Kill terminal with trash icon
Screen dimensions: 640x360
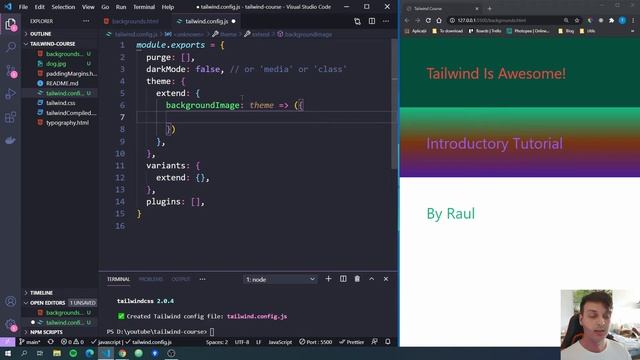coord(357,279)
